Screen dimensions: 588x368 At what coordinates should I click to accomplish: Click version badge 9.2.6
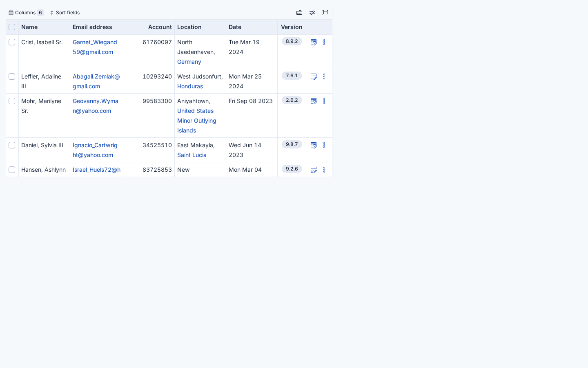coord(292,169)
